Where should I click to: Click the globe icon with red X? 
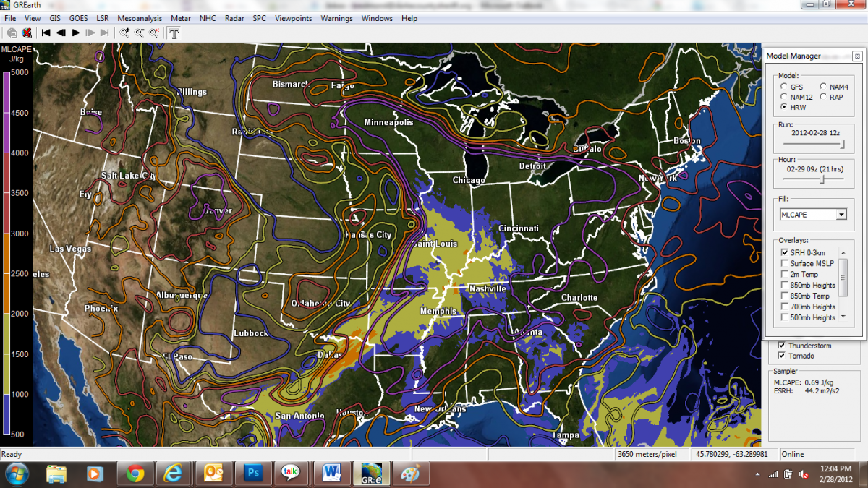27,33
